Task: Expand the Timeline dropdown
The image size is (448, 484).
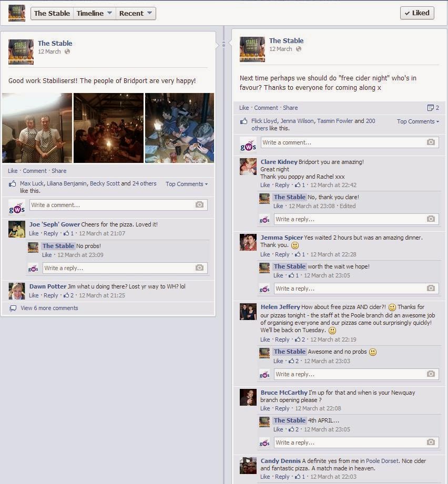Action: point(94,13)
